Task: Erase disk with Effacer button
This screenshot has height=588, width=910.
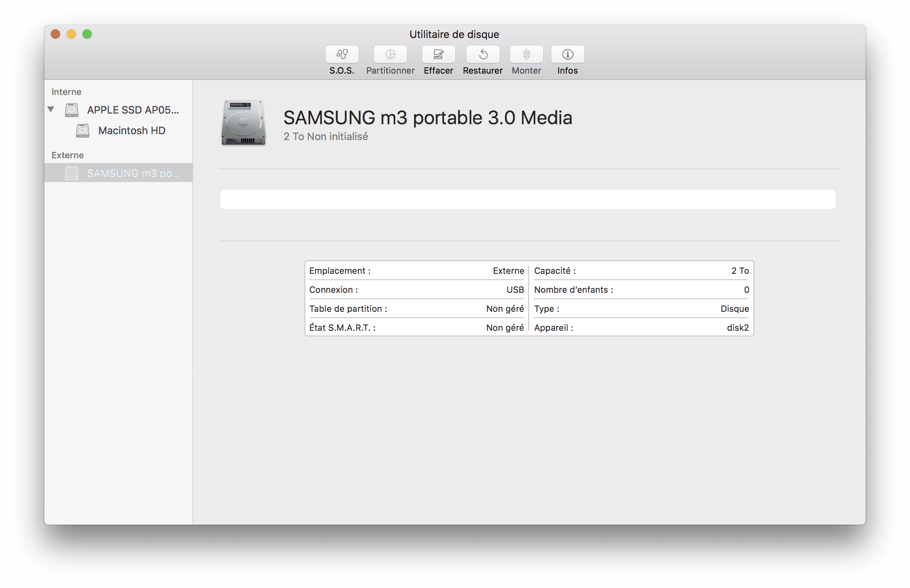Action: pyautogui.click(x=438, y=54)
